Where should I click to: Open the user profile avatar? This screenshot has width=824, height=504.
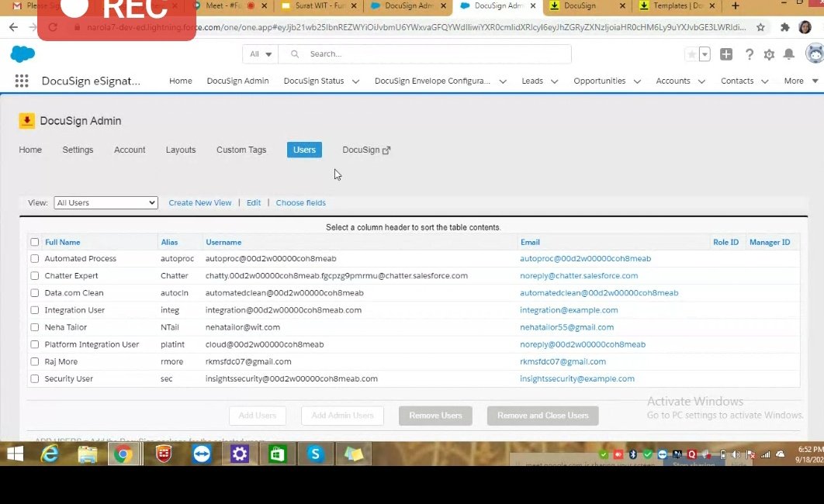[x=815, y=53]
